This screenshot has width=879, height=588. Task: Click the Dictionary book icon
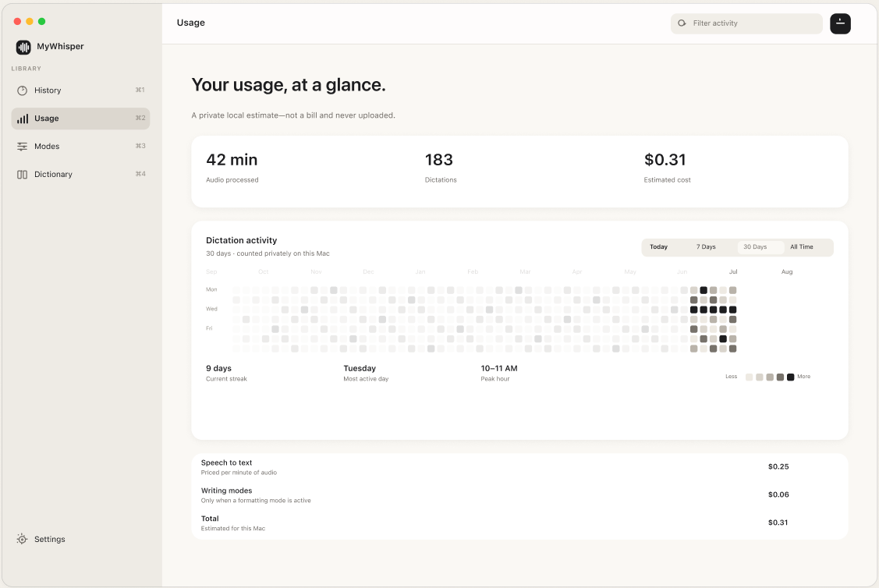tap(22, 175)
